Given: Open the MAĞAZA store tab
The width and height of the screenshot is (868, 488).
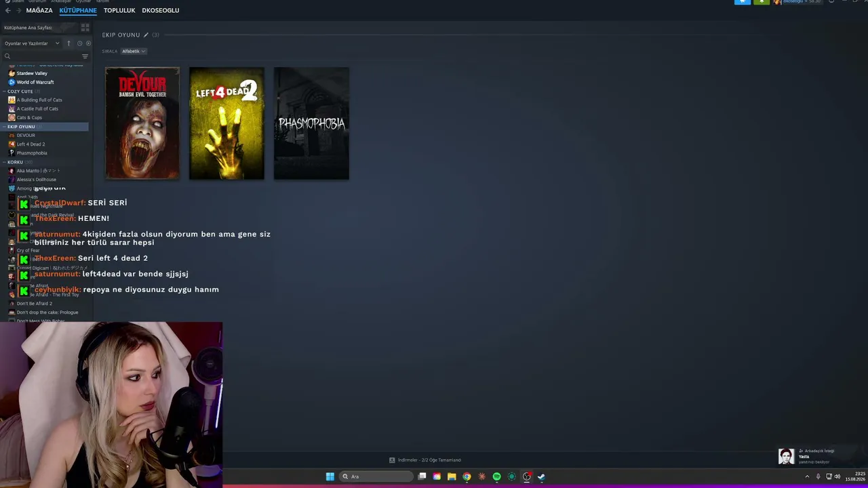Looking at the screenshot, I should point(39,10).
